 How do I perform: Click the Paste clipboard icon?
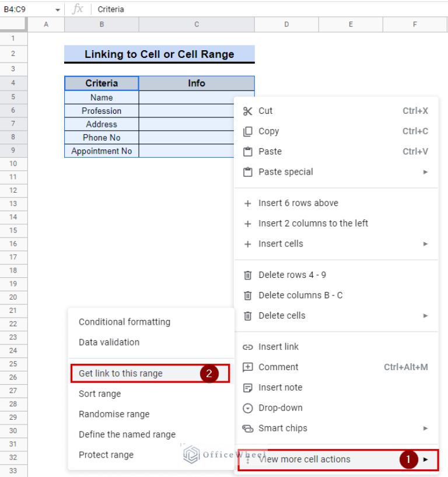(x=247, y=151)
